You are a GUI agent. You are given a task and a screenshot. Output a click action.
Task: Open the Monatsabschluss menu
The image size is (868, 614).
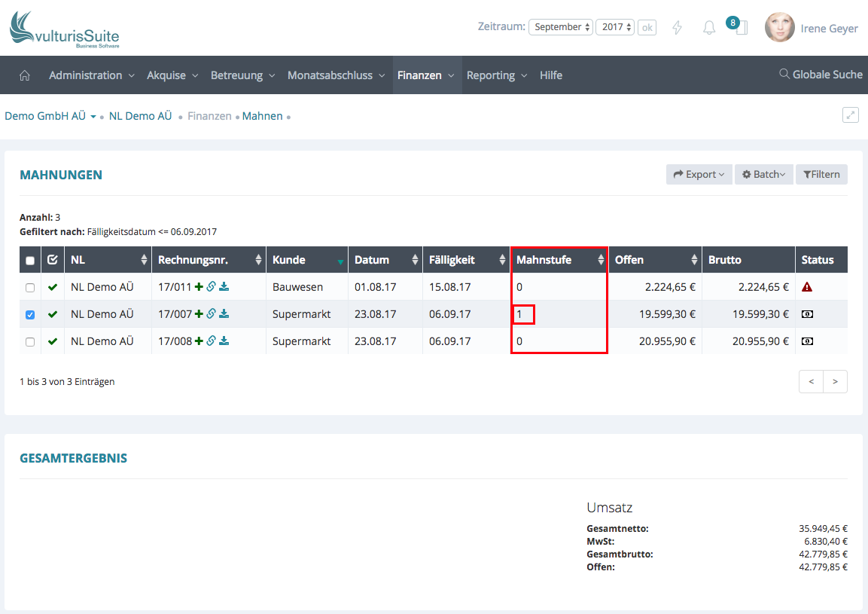click(x=336, y=75)
